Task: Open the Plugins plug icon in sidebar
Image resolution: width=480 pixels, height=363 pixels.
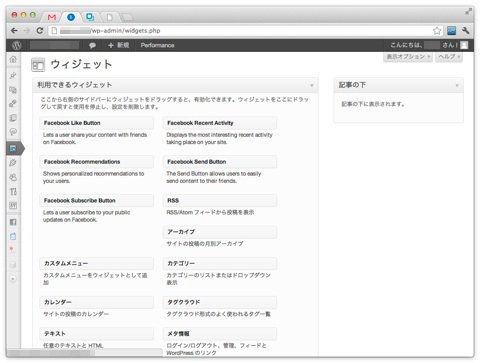Action: click(13, 163)
